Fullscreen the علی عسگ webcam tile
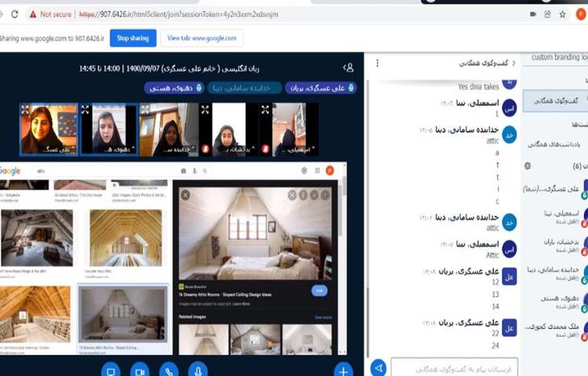The image size is (588, 376). click(25, 110)
